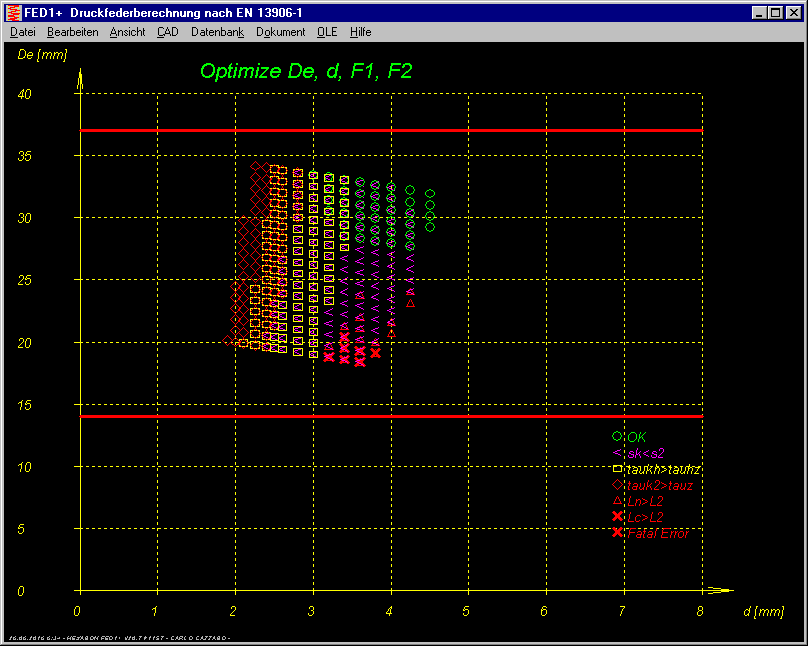The height and width of the screenshot is (646, 808).
Task: Open the Dokument menu
Action: pyautogui.click(x=280, y=32)
